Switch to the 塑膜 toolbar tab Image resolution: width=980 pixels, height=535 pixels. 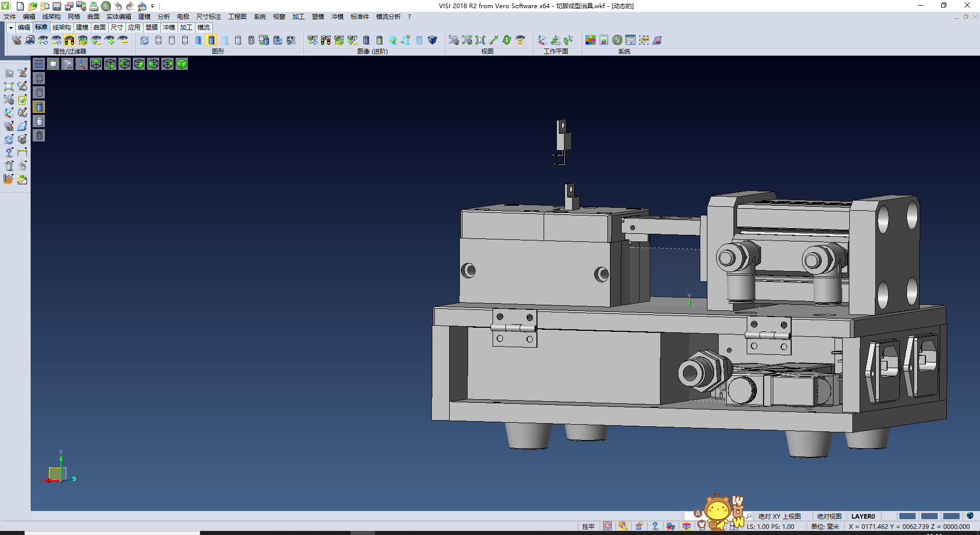[152, 28]
